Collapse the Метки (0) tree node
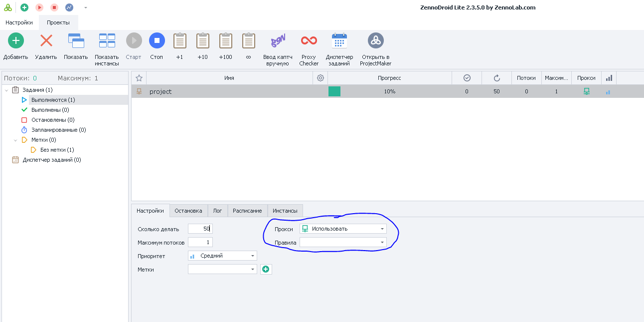The height and width of the screenshot is (322, 644). pos(15,140)
